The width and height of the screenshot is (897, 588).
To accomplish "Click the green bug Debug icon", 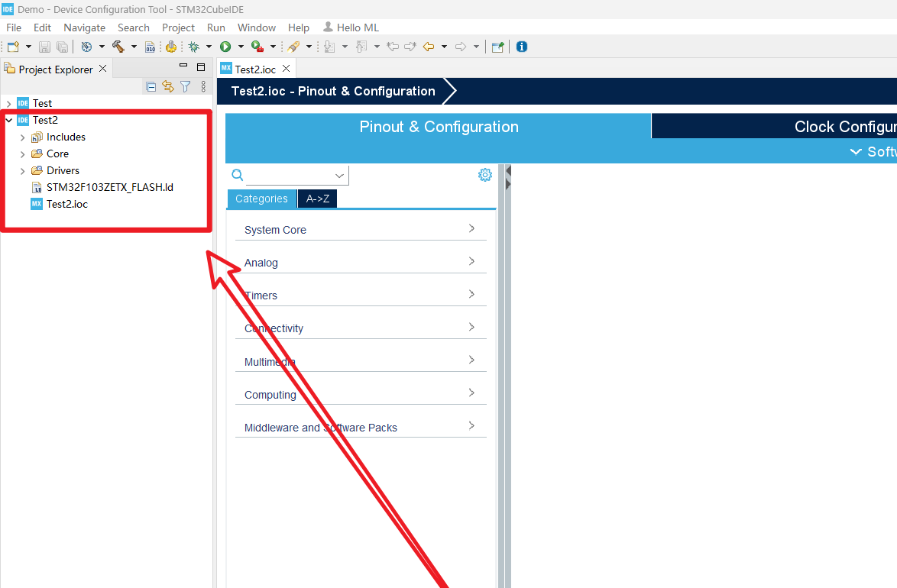I will click(194, 47).
